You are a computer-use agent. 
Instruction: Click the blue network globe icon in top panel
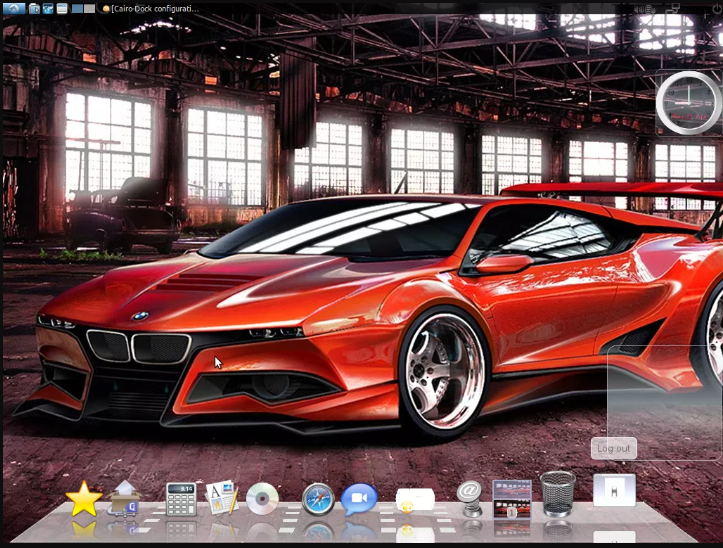tap(48, 8)
